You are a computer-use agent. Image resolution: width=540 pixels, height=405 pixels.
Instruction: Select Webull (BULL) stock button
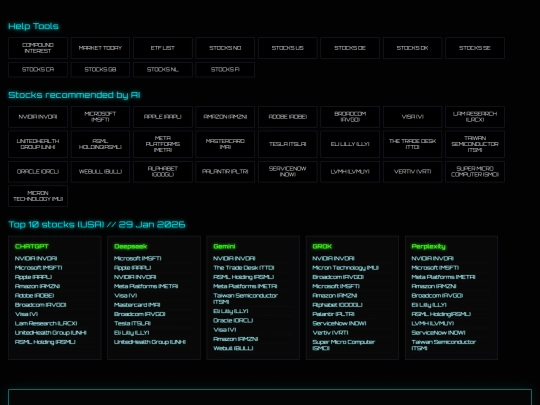tap(100, 172)
